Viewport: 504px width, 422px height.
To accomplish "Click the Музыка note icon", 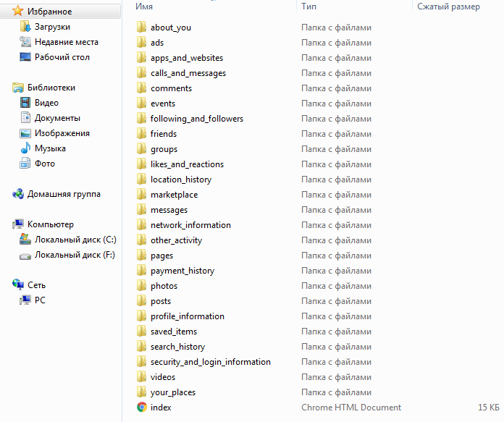I will coord(25,148).
